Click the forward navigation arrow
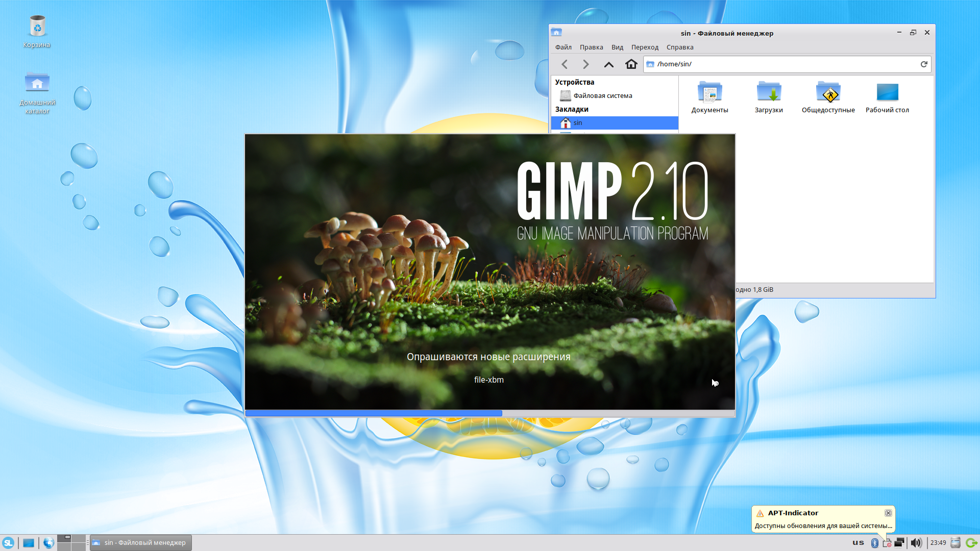980x551 pixels. point(586,64)
